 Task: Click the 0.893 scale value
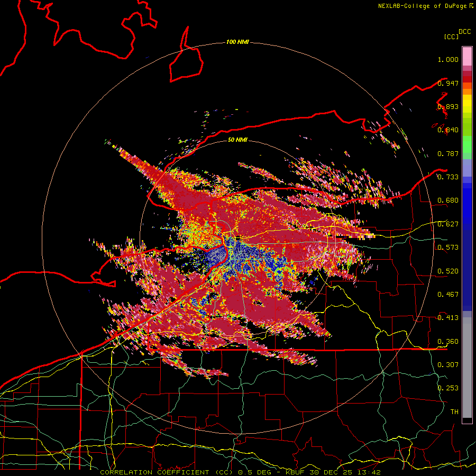tap(448, 106)
